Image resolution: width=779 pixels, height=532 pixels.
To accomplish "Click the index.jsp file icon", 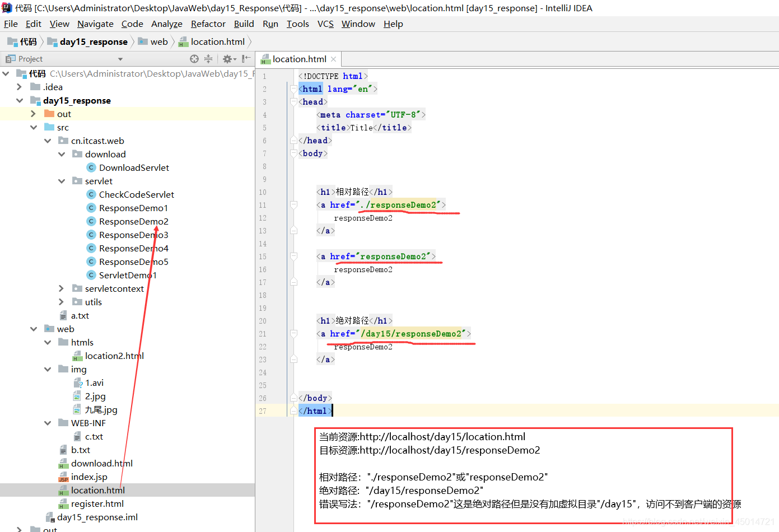I will (63, 477).
